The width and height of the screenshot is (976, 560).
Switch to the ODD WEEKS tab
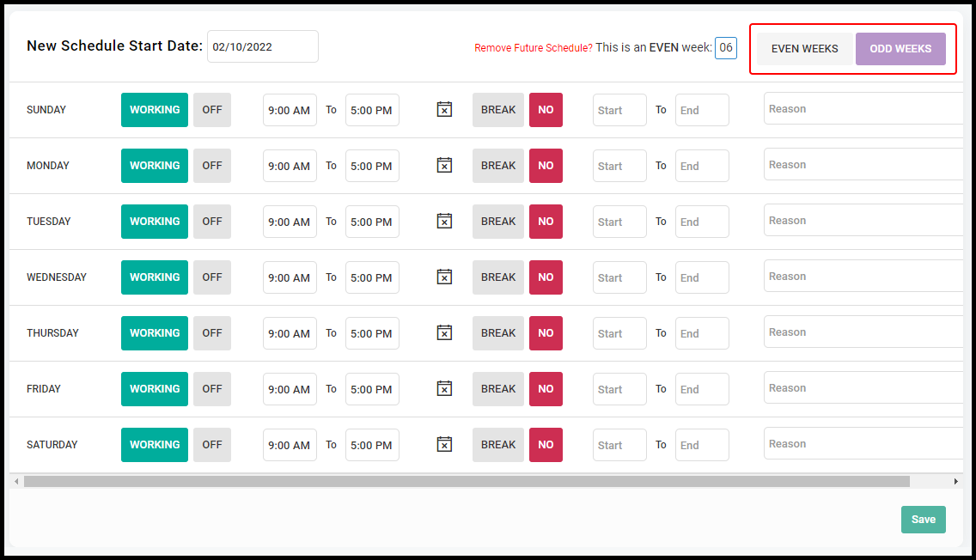[900, 49]
